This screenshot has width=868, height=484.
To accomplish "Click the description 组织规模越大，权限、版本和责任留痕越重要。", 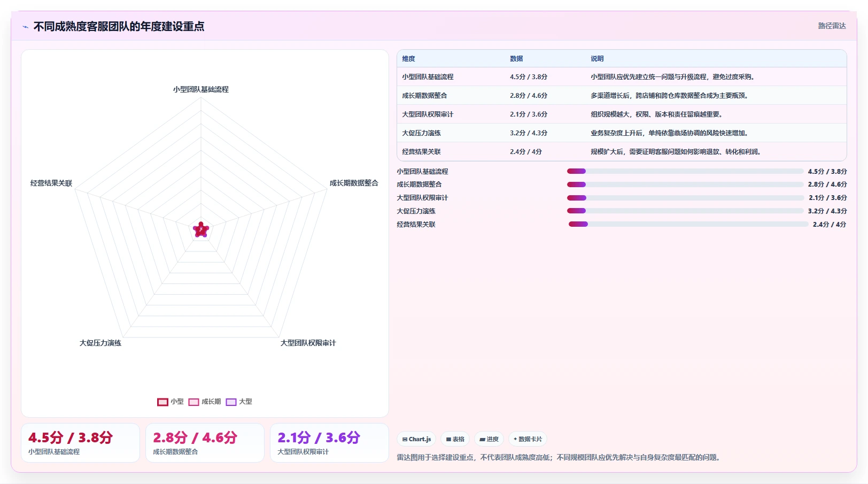I will click(656, 114).
